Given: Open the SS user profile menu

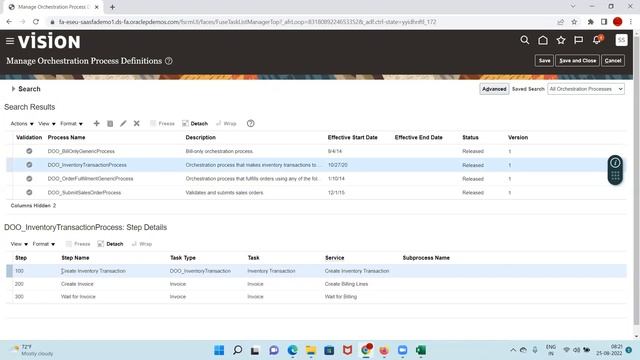Looking at the screenshot, I should click(x=621, y=40).
